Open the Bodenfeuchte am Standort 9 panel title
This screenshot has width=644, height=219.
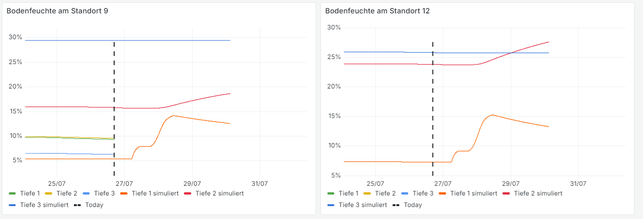coord(57,11)
